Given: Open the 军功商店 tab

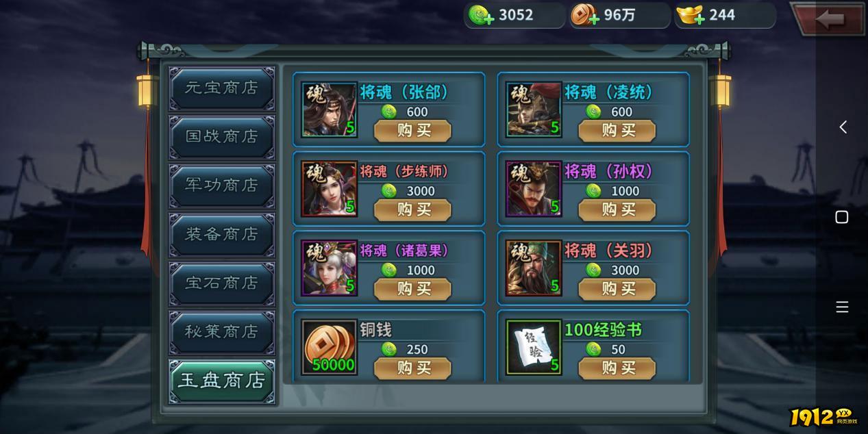Looking at the screenshot, I should click(222, 186).
